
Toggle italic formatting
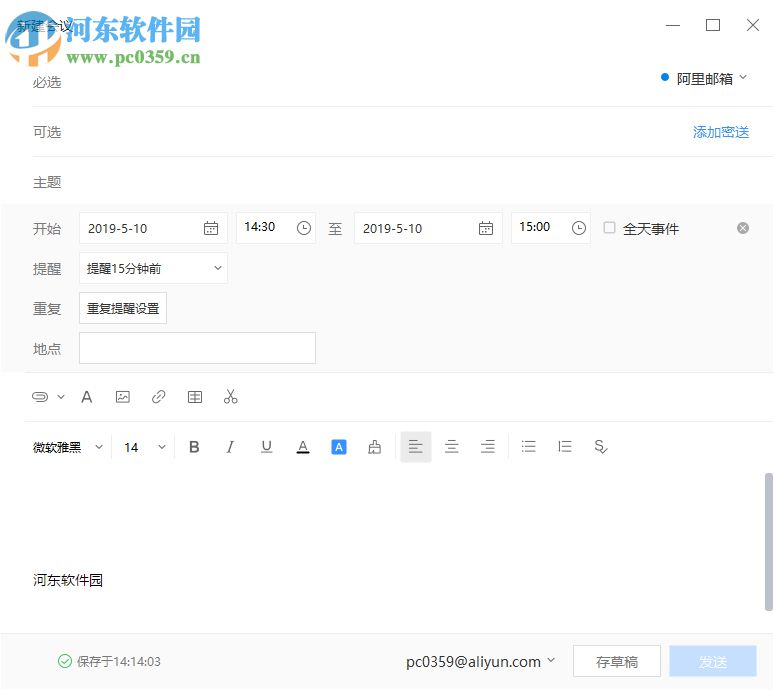pos(230,447)
